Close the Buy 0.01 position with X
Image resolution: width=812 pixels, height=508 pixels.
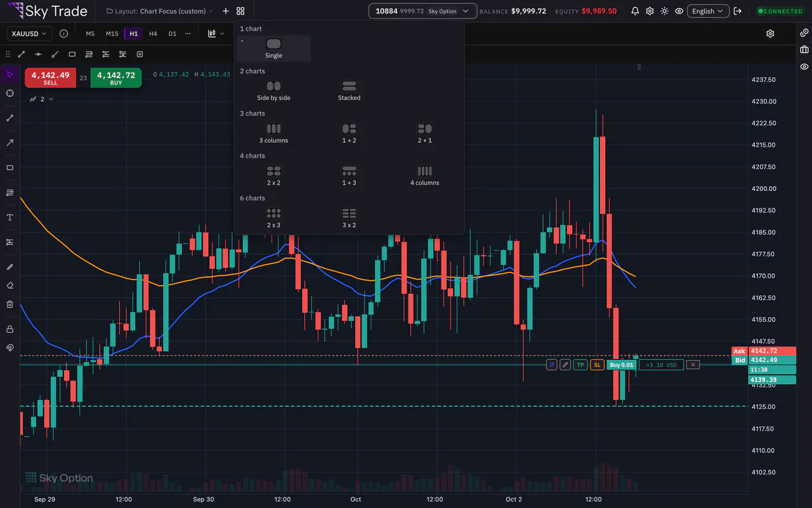coord(693,364)
